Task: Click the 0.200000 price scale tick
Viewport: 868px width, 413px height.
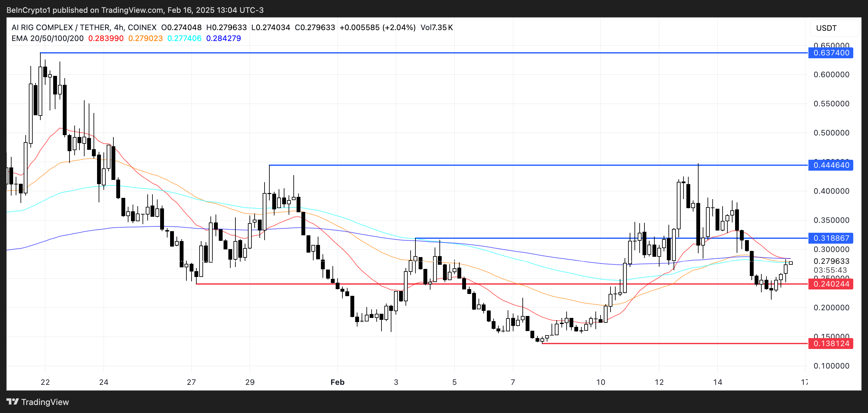Action: click(x=831, y=308)
